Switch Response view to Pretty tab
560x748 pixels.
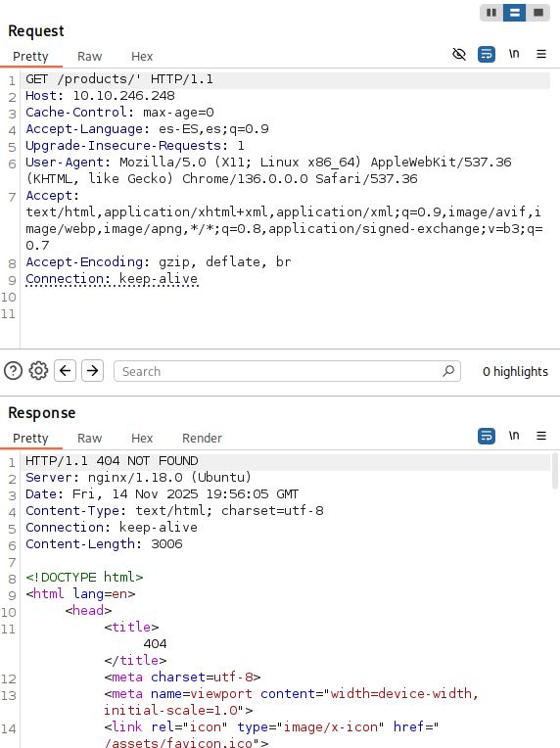pyautogui.click(x=30, y=438)
